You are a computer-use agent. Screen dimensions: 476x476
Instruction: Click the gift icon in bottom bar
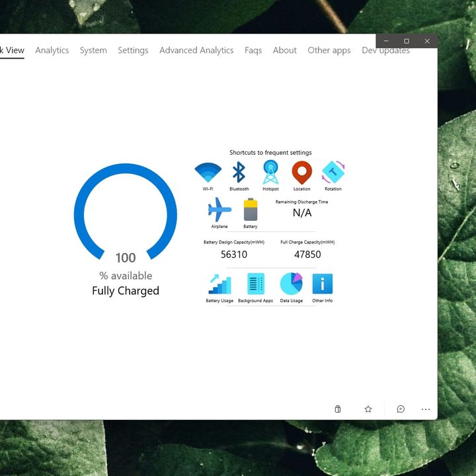pyautogui.click(x=338, y=409)
